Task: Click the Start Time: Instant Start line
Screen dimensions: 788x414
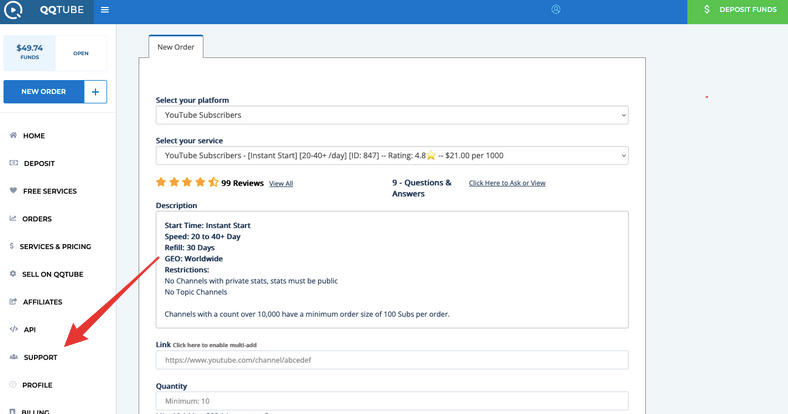Action: (207, 225)
